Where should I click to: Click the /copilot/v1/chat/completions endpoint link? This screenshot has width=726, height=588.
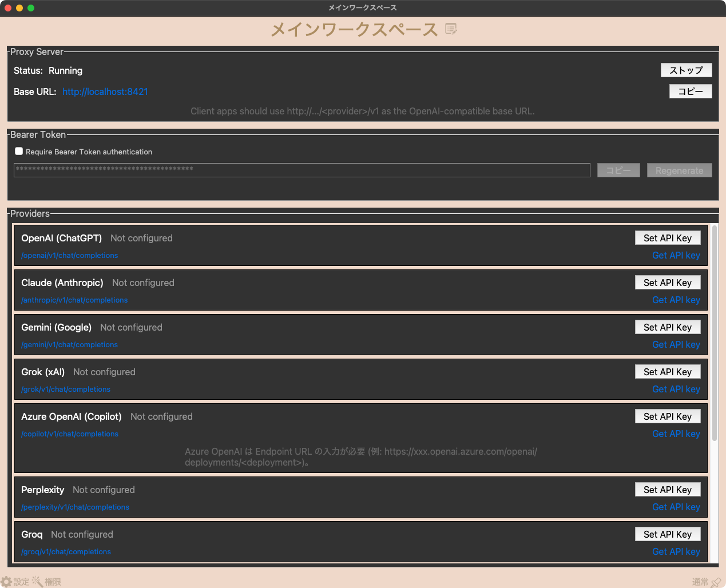(x=70, y=434)
